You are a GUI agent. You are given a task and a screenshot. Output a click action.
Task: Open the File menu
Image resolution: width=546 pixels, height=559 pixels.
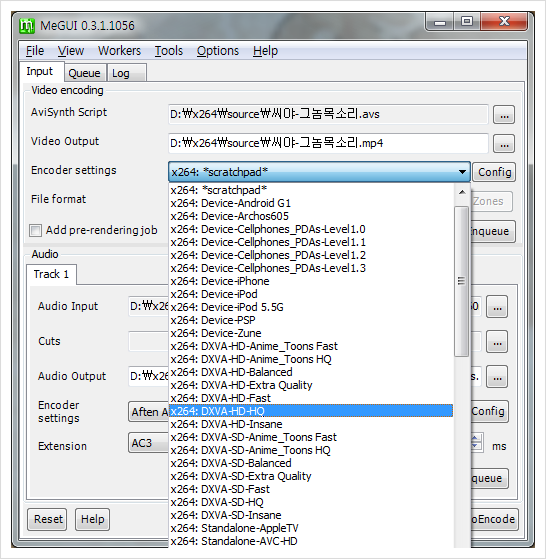coord(35,51)
